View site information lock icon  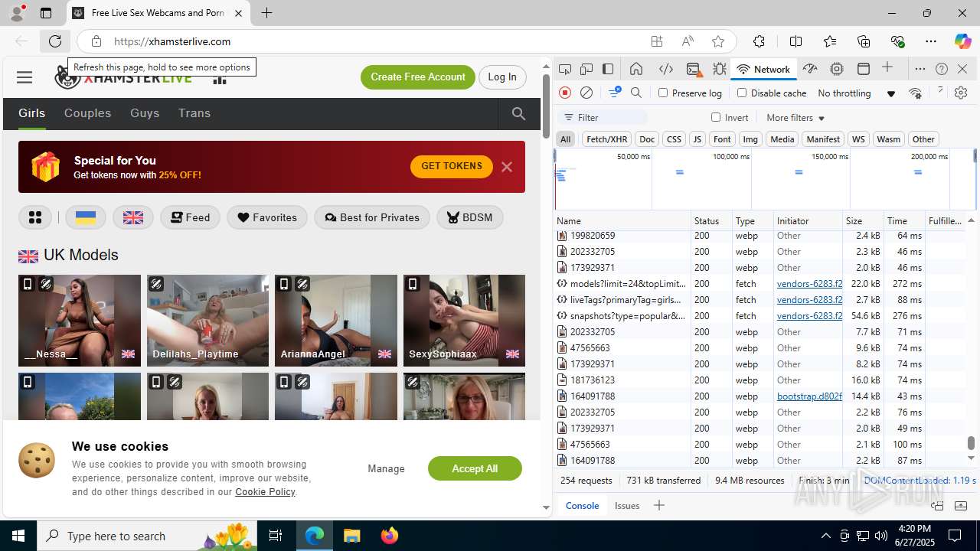point(96,41)
